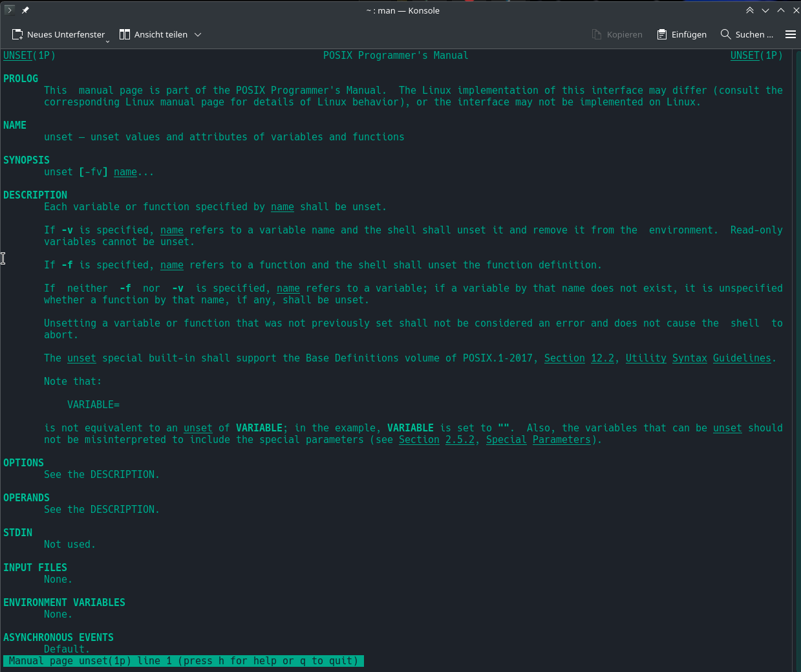This screenshot has height=672, width=801.
Task: Minimize the Konsole window
Action: pyautogui.click(x=765, y=10)
